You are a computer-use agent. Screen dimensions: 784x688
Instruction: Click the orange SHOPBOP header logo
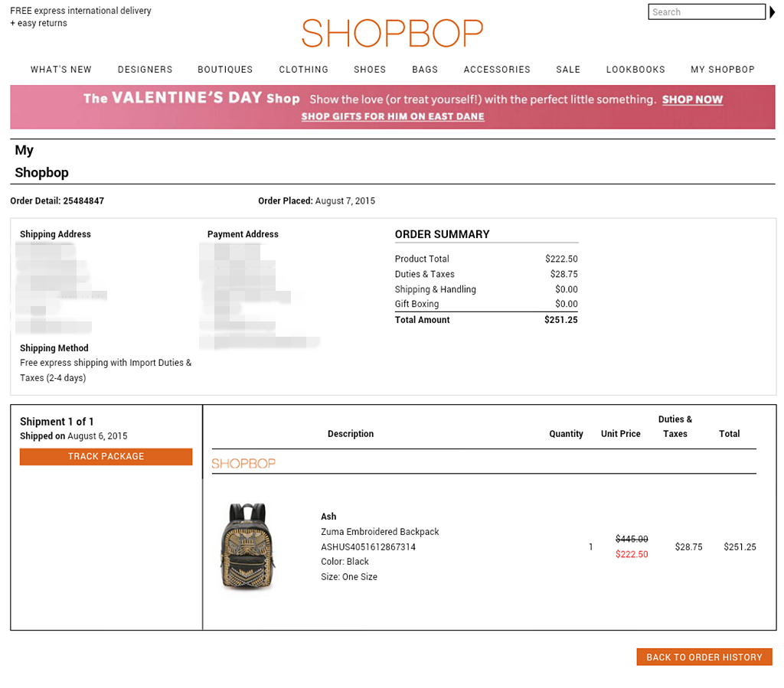click(393, 33)
